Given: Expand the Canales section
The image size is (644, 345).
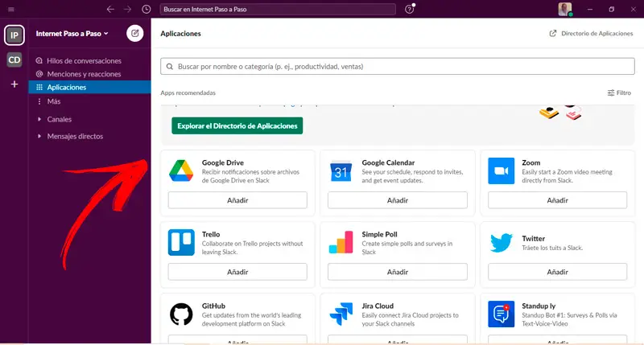Looking at the screenshot, I should coord(60,119).
